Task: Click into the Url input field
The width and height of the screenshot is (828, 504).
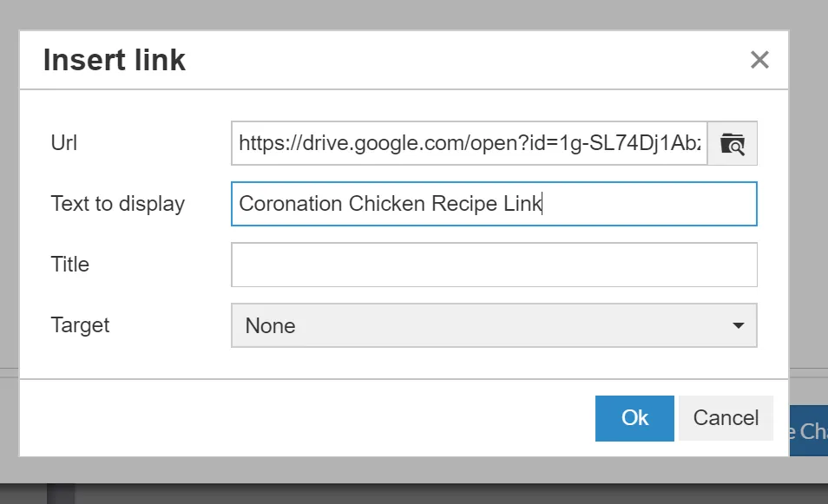Action: tap(469, 143)
